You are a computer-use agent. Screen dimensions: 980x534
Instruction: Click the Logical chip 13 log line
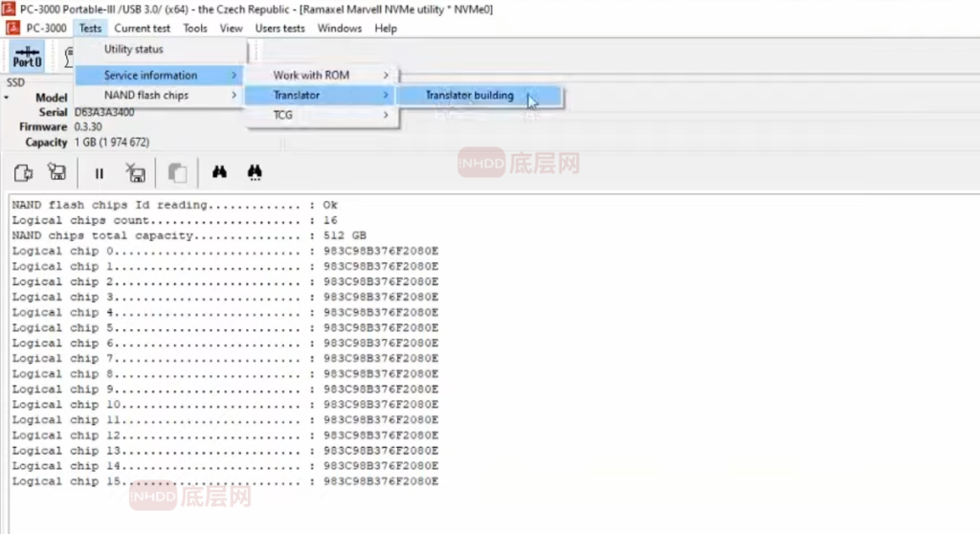[x=225, y=451]
